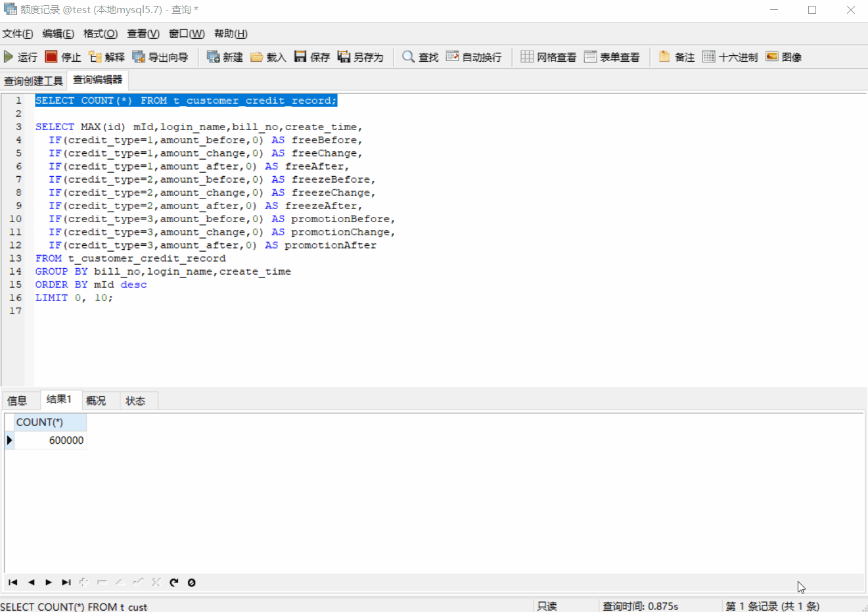Click the 只读 status bar entry

click(547, 606)
